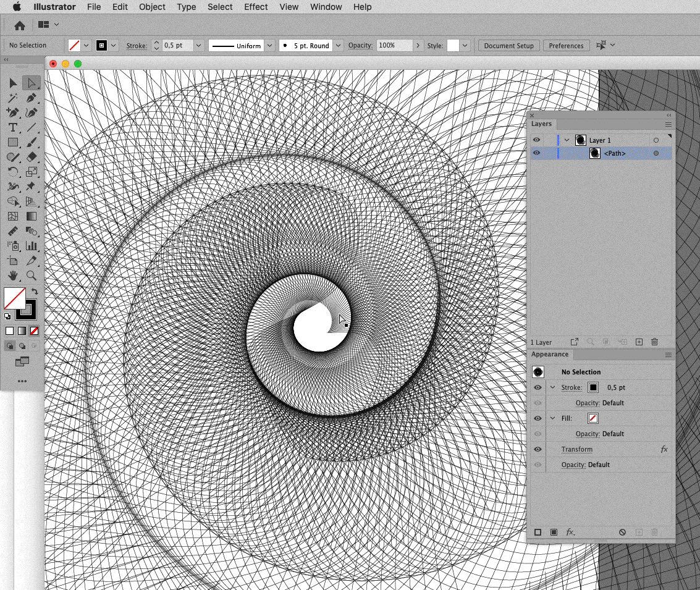Select the Line Segment tool
Image resolution: width=700 pixels, height=590 pixels.
pyautogui.click(x=32, y=128)
